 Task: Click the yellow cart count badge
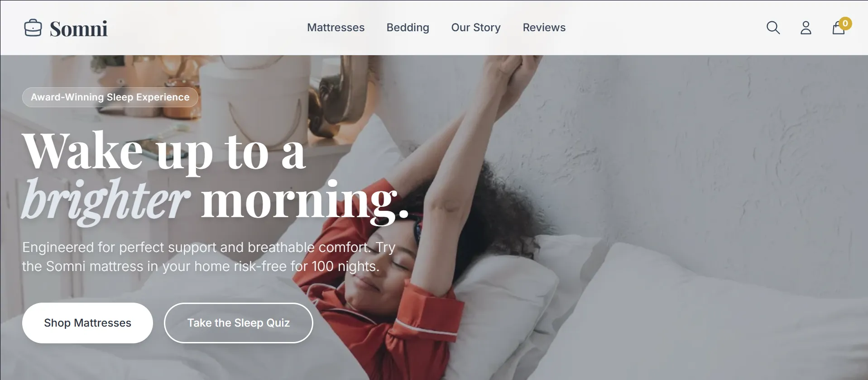[x=845, y=23]
